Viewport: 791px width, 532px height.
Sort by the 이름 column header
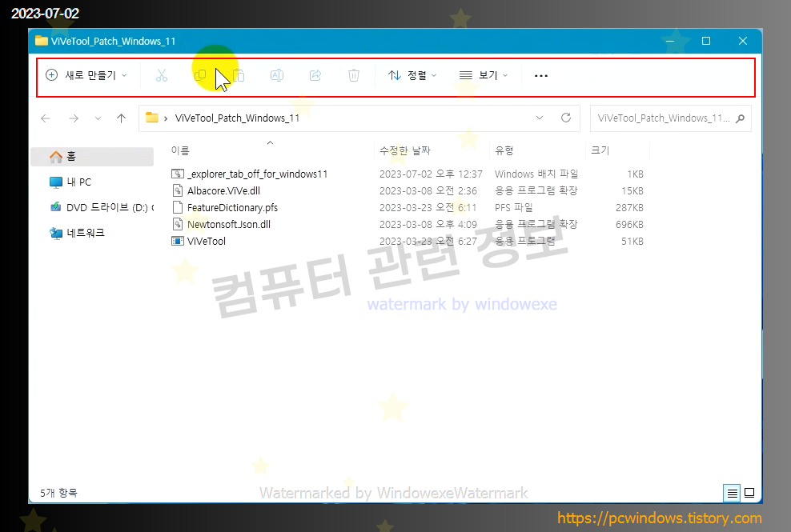click(x=180, y=150)
